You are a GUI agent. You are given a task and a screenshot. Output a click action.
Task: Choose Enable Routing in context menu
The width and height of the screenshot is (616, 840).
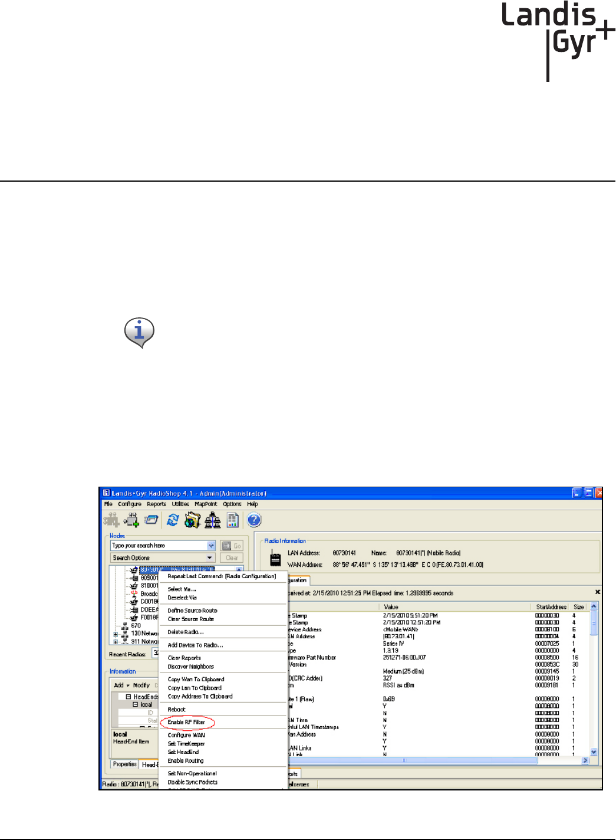(185, 761)
